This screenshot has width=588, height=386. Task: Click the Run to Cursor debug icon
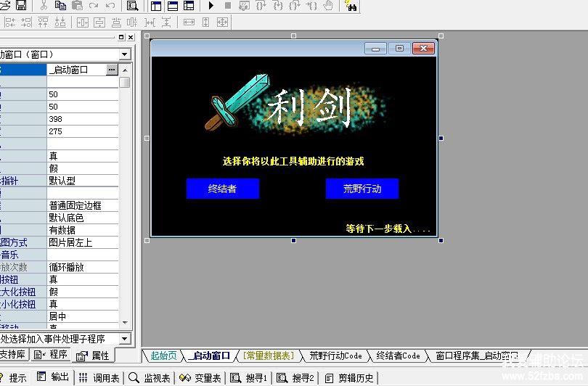pyautogui.click(x=311, y=6)
